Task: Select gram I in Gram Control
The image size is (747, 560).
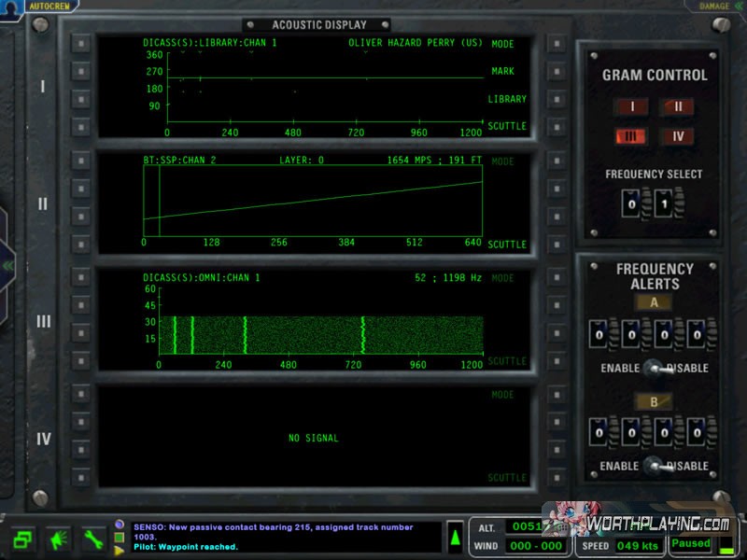Action: (631, 106)
